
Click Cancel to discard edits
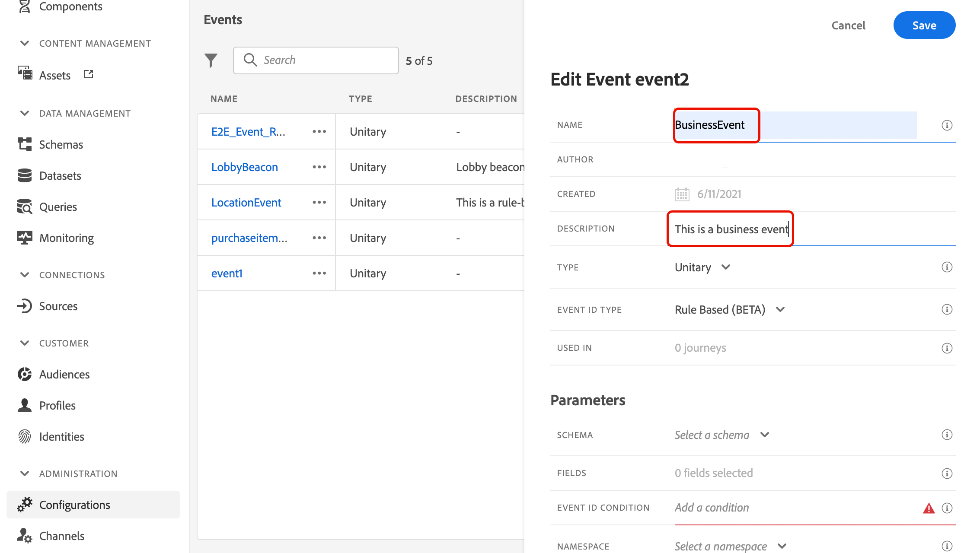coord(848,25)
